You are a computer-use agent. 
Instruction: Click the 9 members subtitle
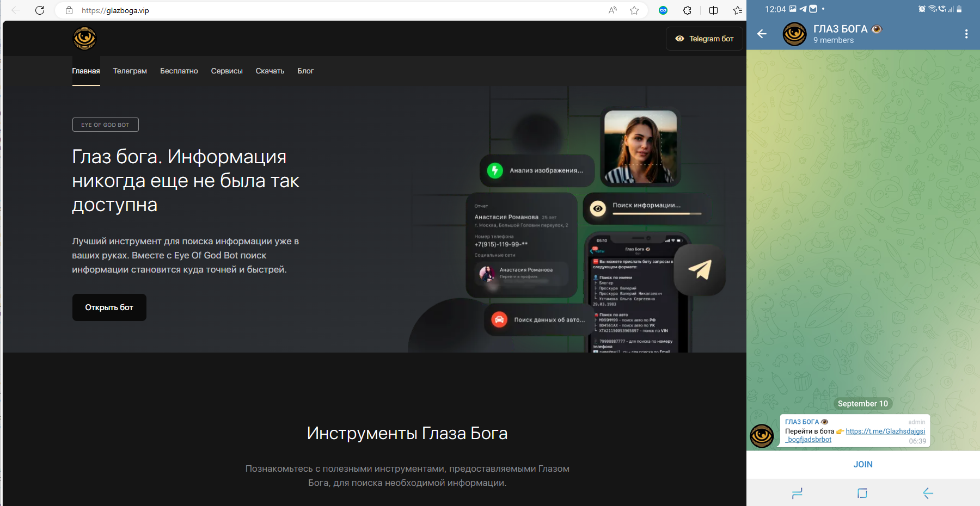[x=834, y=40]
